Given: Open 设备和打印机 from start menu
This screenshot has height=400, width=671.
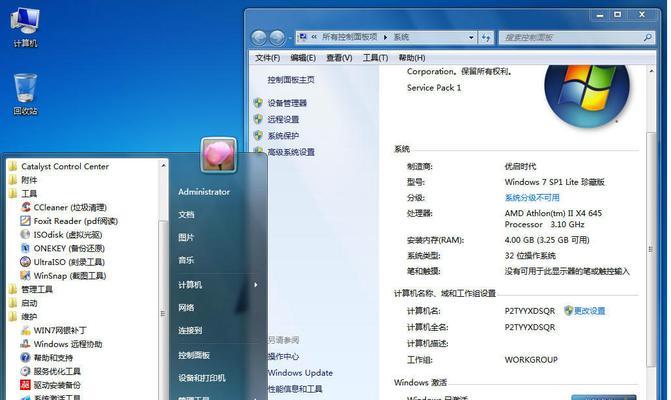Looking at the screenshot, I should [202, 378].
